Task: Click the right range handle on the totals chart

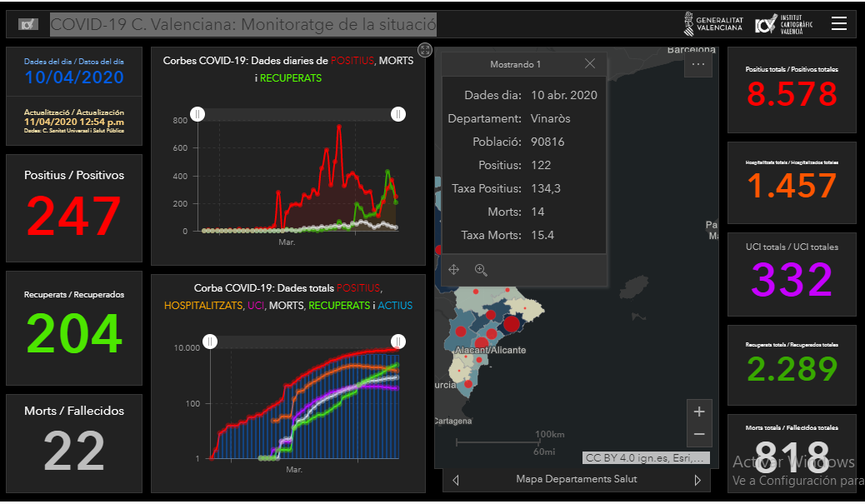Action: 398,341
